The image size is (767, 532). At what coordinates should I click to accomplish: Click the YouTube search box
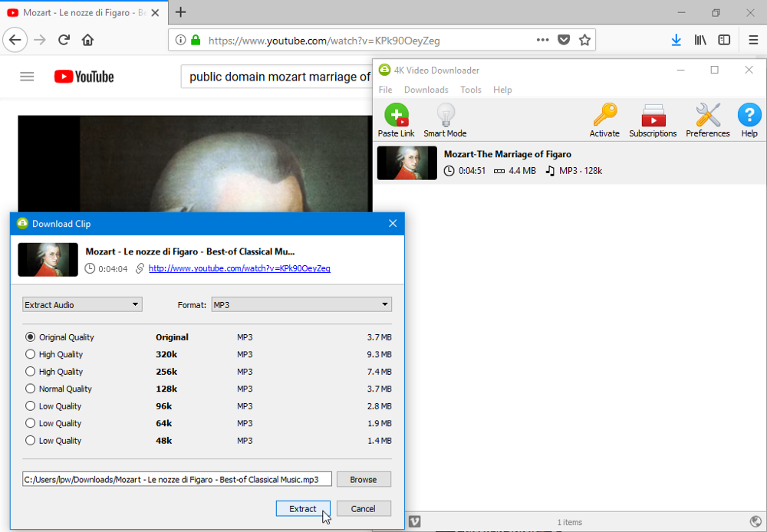276,77
